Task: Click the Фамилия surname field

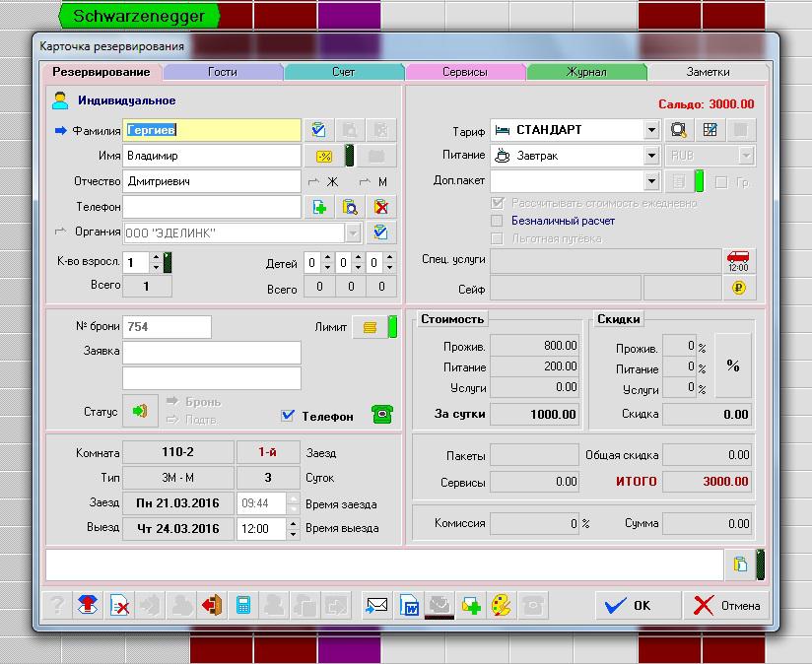Action: 212,130
